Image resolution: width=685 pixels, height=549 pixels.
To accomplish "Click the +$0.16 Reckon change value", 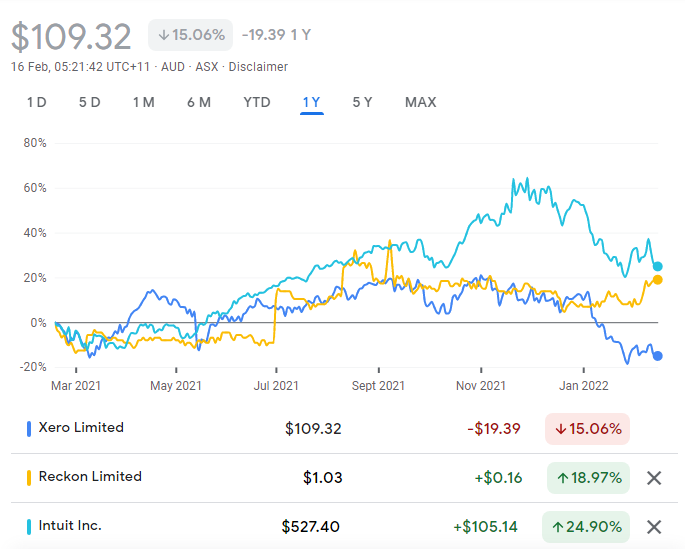I will pyautogui.click(x=498, y=478).
